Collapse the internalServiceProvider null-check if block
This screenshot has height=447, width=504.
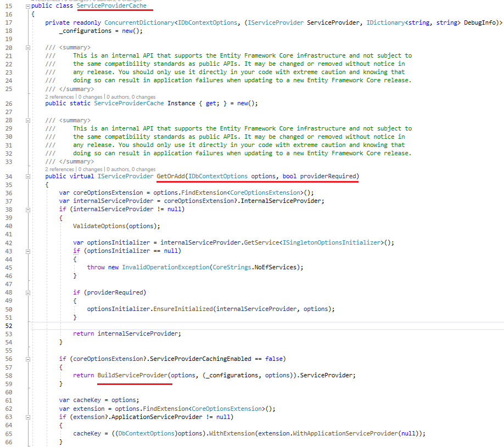click(x=27, y=209)
